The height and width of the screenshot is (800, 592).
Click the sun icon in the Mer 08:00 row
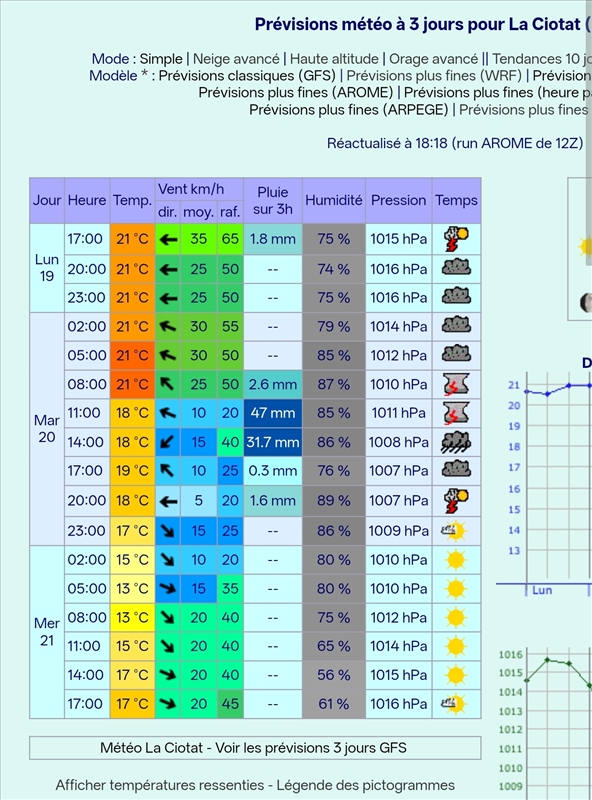[456, 617]
